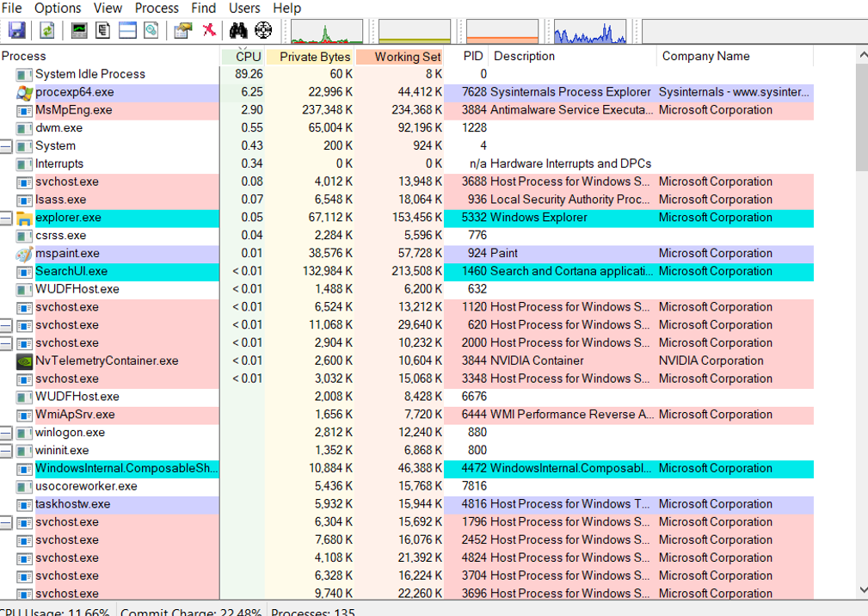Click the Processes count in status bar

pyautogui.click(x=313, y=611)
